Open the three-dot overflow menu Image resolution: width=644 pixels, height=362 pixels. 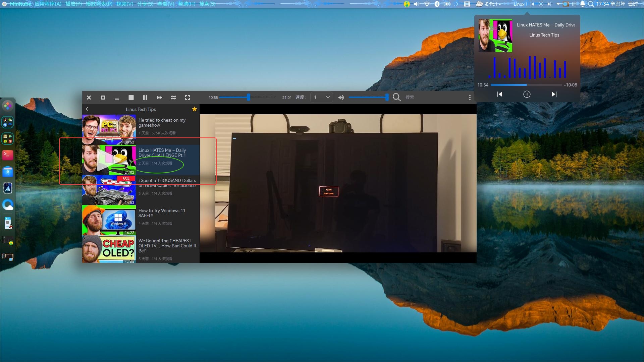coord(470,98)
